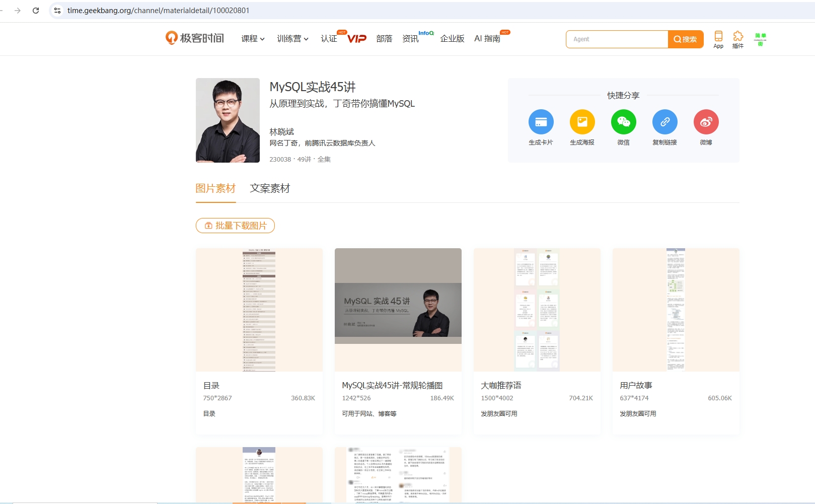815x504 pixels.
Task: Click the address bar URL
Action: (158, 11)
